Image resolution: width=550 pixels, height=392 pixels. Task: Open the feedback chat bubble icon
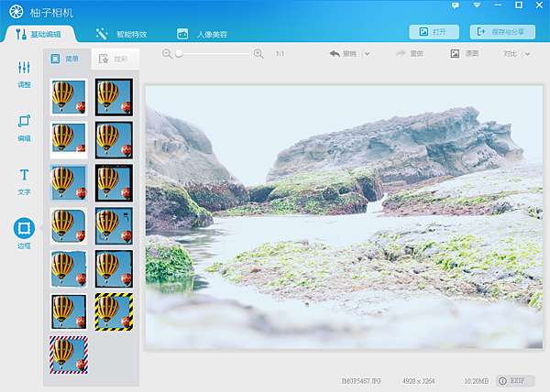(x=456, y=5)
